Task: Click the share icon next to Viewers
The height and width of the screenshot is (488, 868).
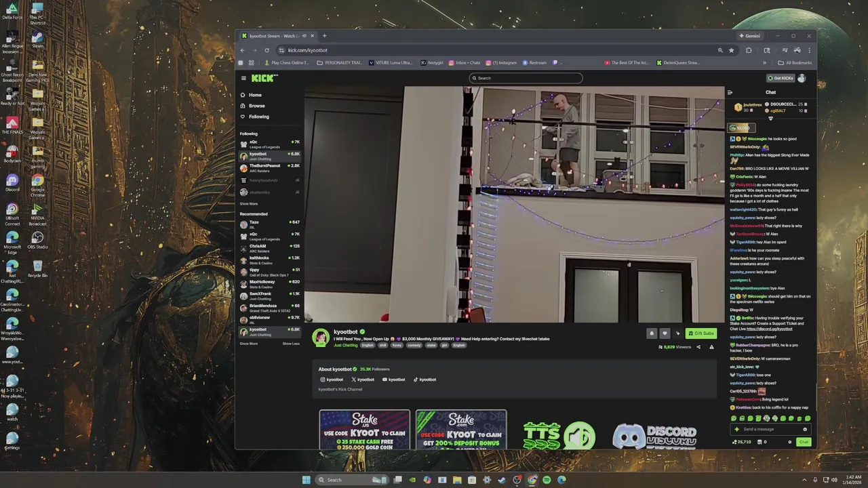Action: [x=698, y=347]
